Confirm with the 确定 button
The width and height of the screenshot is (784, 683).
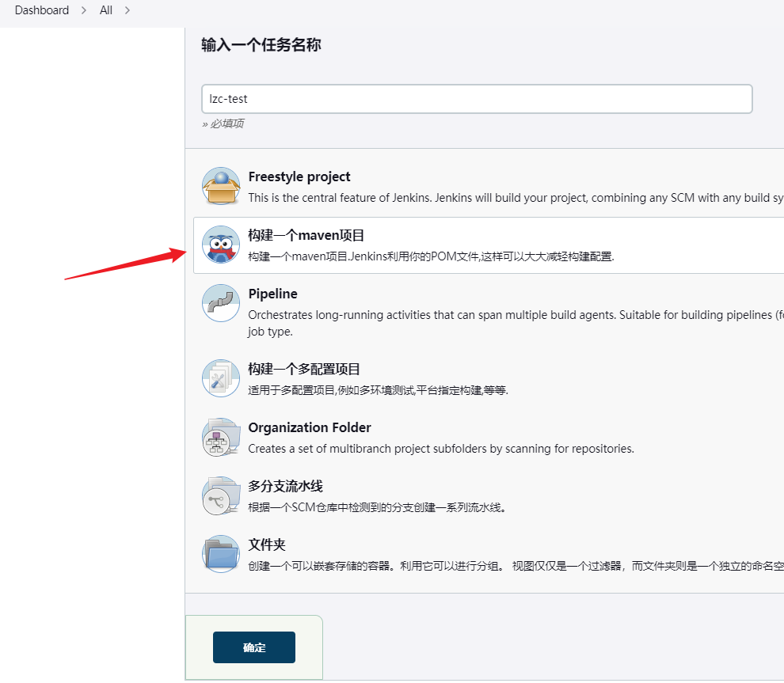pos(254,647)
